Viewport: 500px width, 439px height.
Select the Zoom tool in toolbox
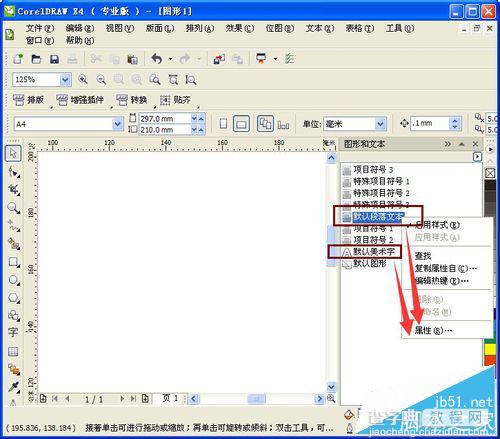click(x=14, y=208)
